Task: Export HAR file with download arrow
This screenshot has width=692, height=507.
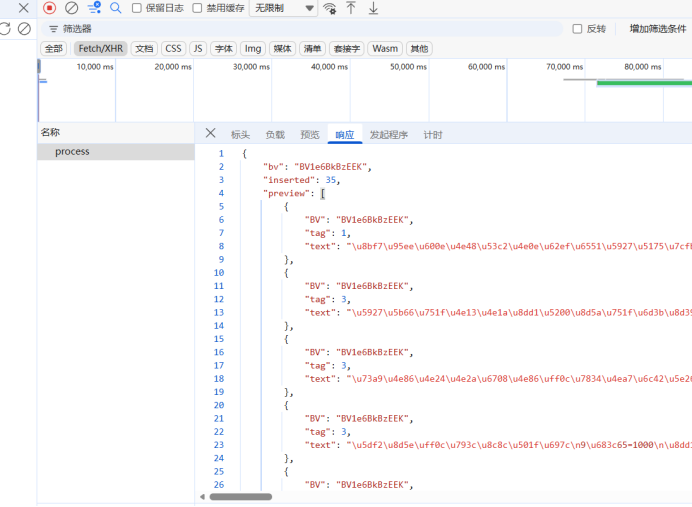Action: (x=373, y=8)
